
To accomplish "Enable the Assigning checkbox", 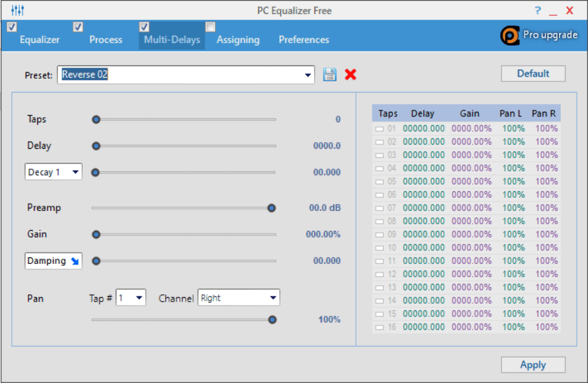I will coord(210,27).
